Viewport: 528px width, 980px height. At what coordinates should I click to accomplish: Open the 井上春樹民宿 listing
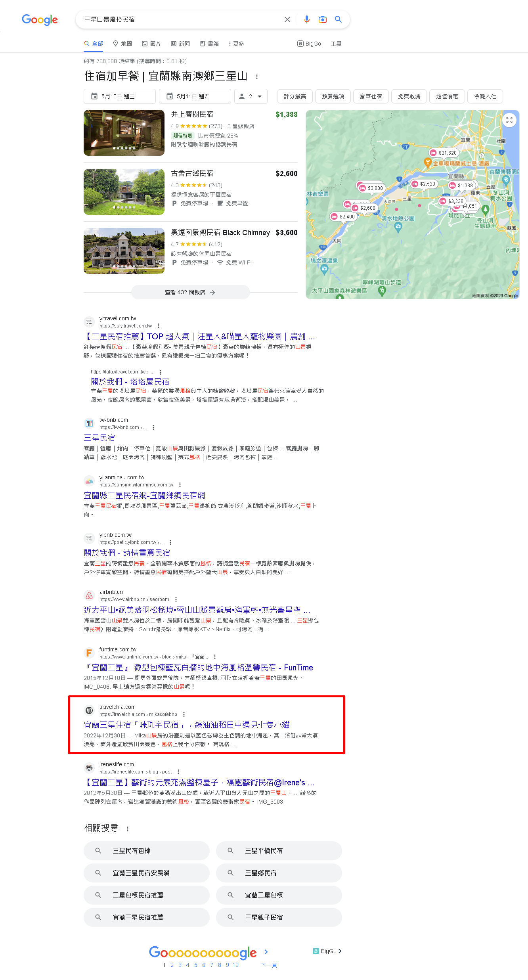click(192, 114)
